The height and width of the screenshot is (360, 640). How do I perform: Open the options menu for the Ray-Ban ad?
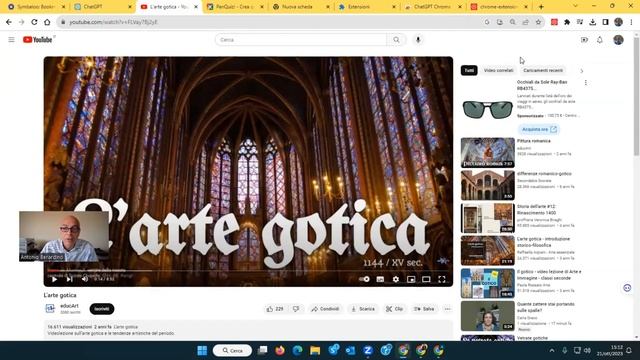[586, 82]
